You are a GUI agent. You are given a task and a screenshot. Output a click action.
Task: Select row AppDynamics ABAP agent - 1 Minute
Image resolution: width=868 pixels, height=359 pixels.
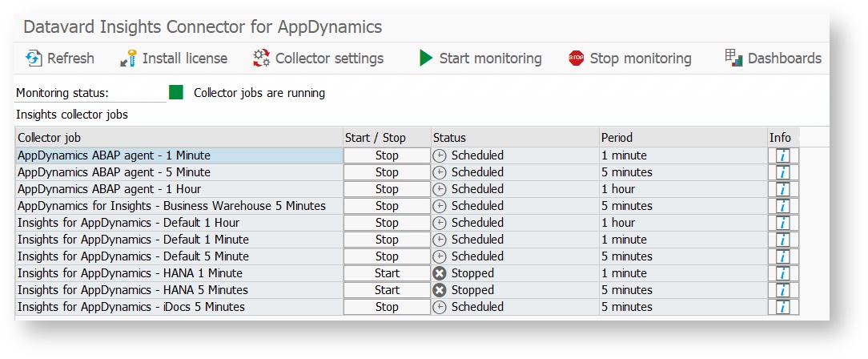(179, 155)
